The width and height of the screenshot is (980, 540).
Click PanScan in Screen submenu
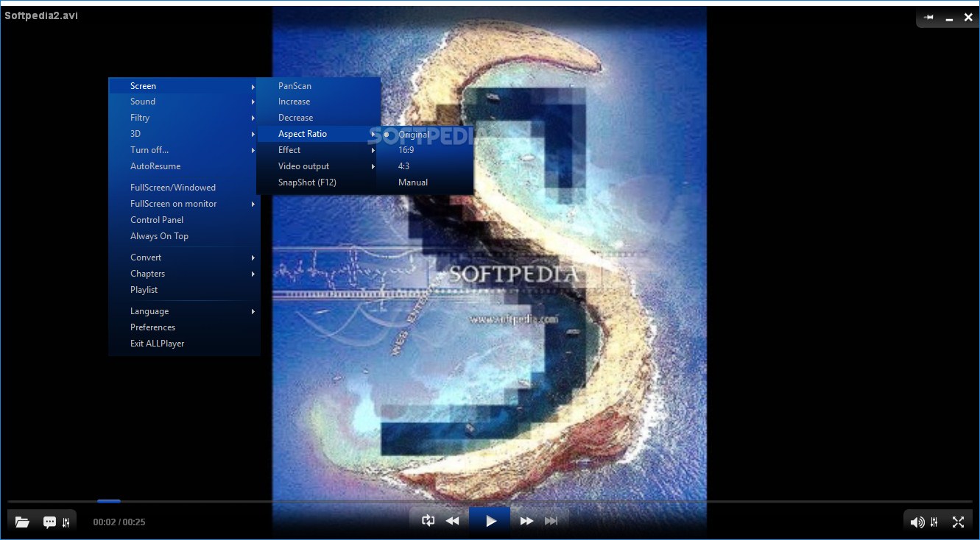(x=318, y=86)
